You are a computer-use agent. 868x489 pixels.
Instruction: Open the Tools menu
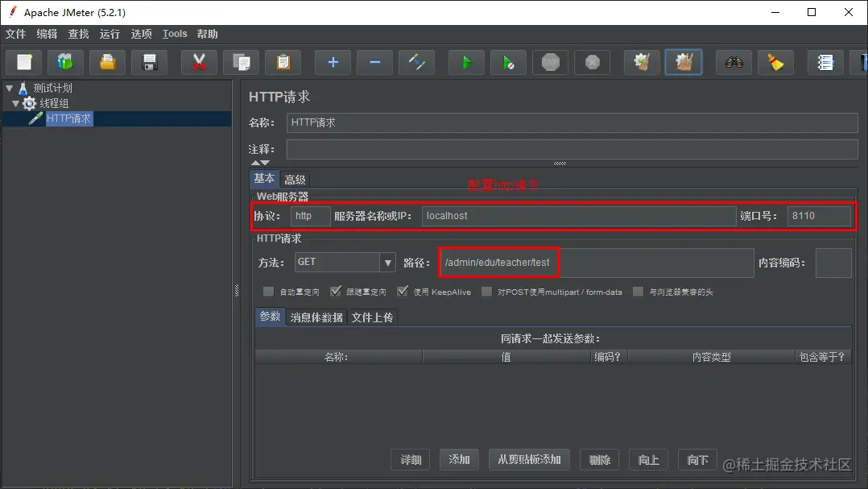pyautogui.click(x=175, y=34)
